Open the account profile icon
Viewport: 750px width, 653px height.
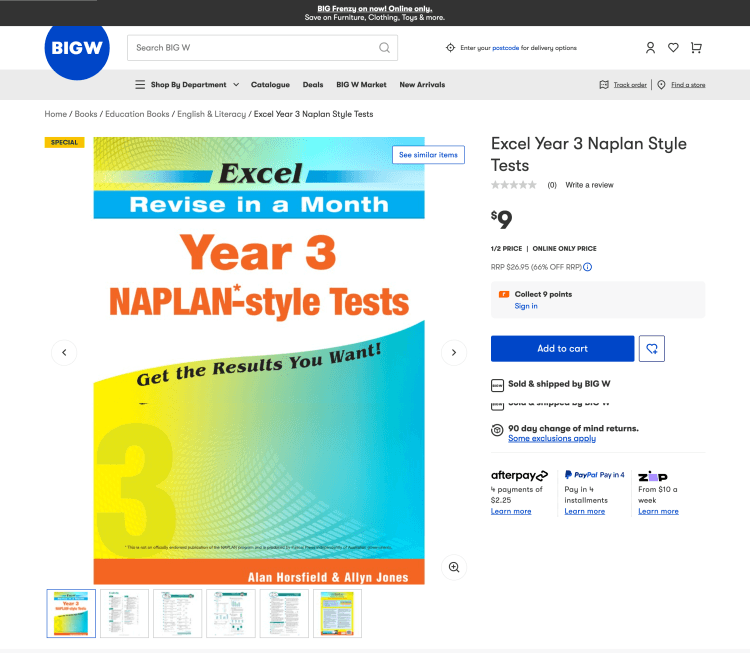tap(650, 48)
